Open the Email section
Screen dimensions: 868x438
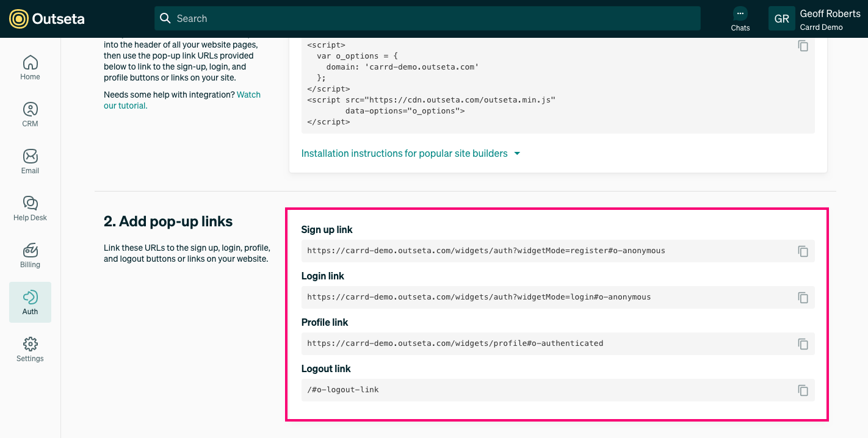30,161
